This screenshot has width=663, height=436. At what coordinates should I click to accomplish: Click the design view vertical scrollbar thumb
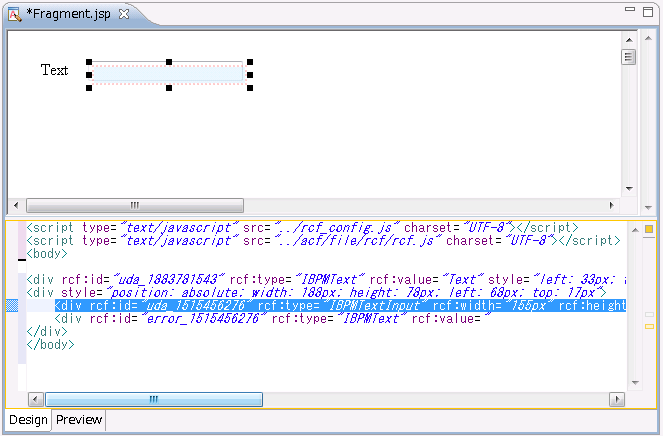(629, 57)
